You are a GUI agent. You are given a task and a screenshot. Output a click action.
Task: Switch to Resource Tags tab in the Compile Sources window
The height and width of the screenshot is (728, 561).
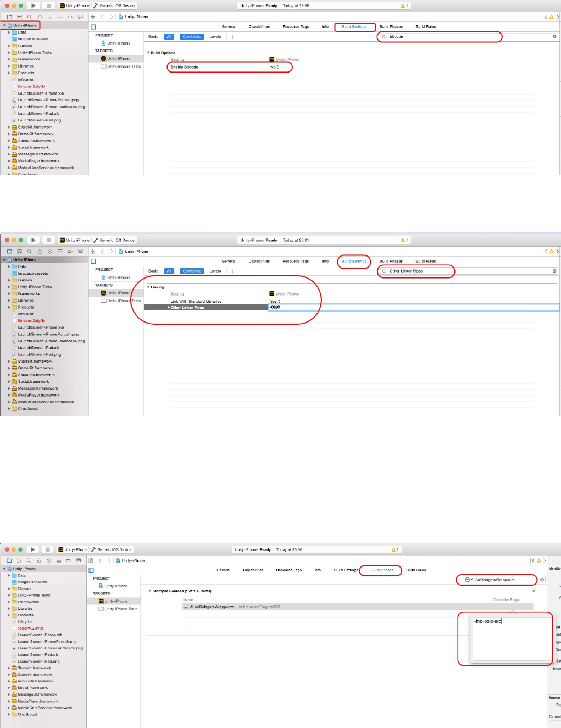(289, 570)
